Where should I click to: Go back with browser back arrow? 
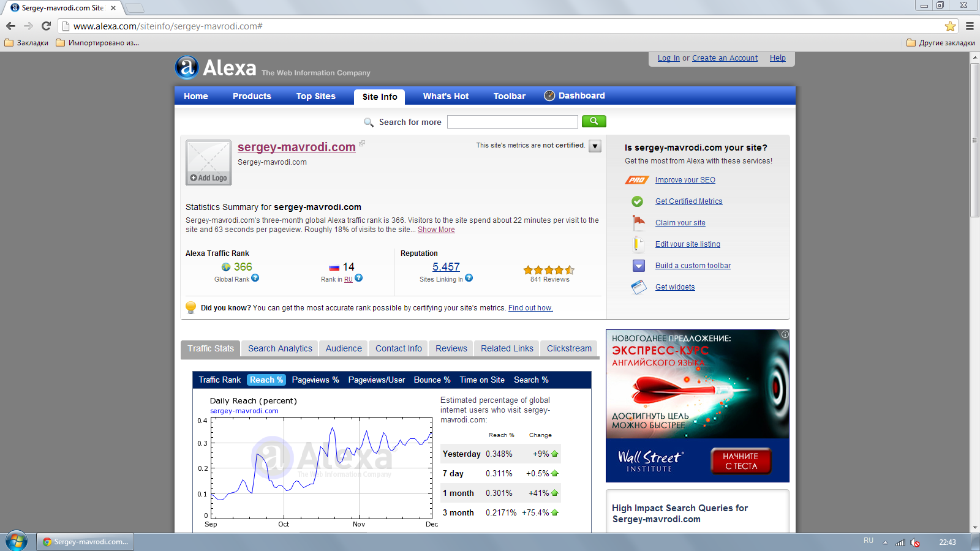[10, 26]
